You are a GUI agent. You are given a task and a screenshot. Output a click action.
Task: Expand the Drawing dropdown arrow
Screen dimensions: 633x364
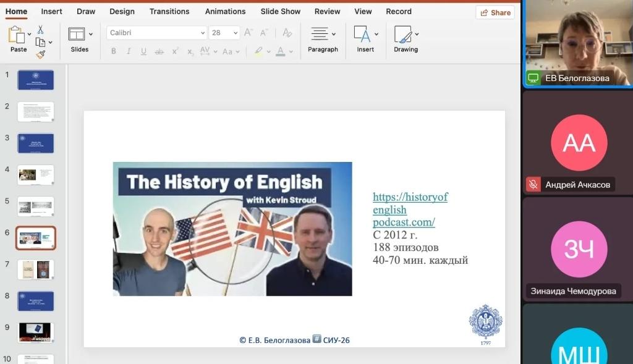point(417,35)
